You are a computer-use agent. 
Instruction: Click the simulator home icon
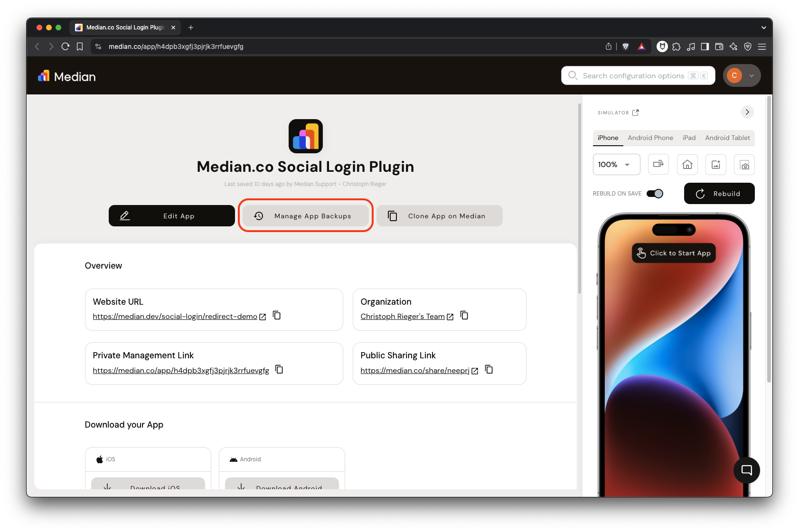coord(687,165)
